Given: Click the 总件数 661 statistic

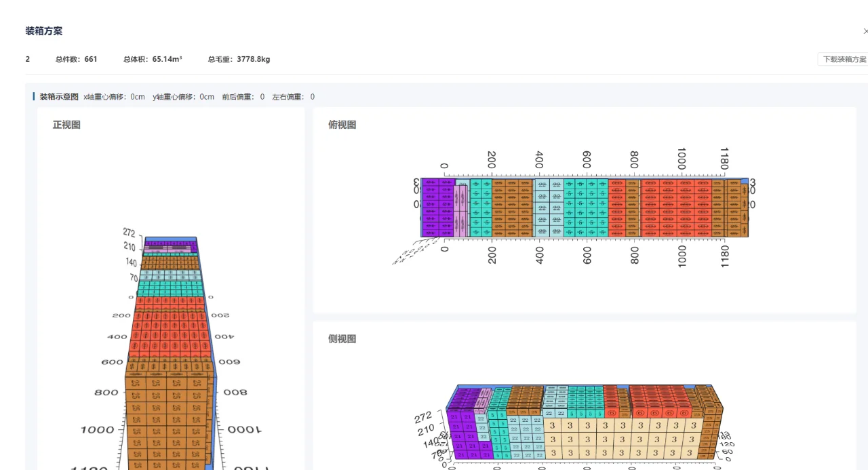Looking at the screenshot, I should click(x=73, y=59).
